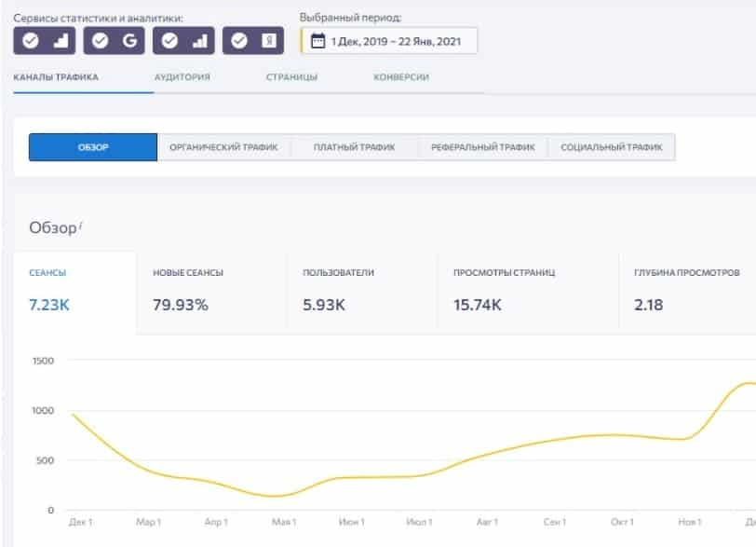Click the Сен 1 x-axis label
Viewport: 756px width, 547px height.
pyautogui.click(x=555, y=522)
